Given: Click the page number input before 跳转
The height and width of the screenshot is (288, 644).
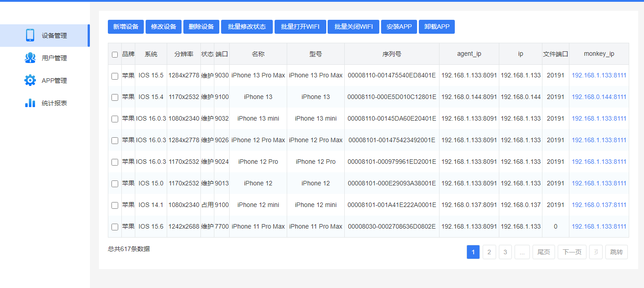Looking at the screenshot, I should [596, 252].
